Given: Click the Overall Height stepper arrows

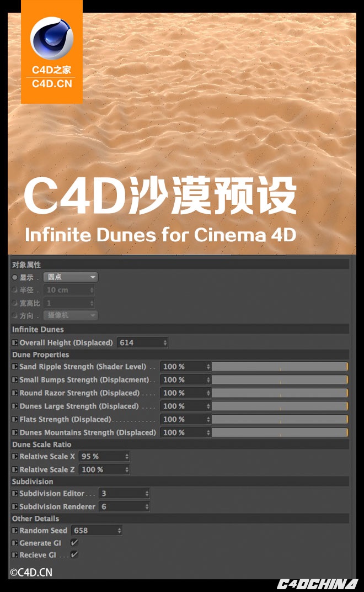Looking at the screenshot, I should [x=165, y=342].
